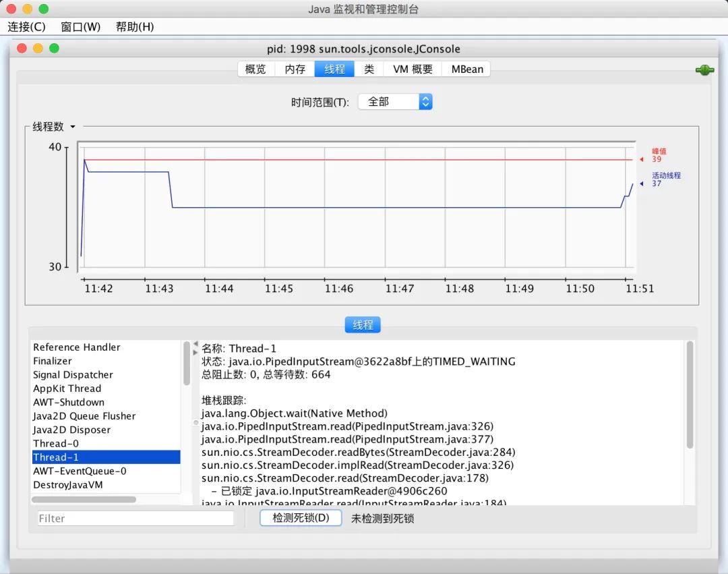Click the red peak value marker arrow
The image size is (728, 574).
[x=641, y=160]
